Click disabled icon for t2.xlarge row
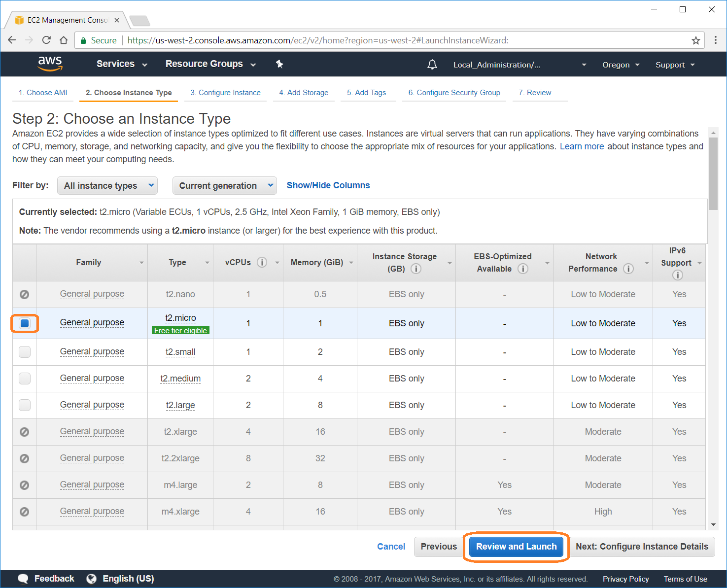The width and height of the screenshot is (727, 588). (x=24, y=432)
